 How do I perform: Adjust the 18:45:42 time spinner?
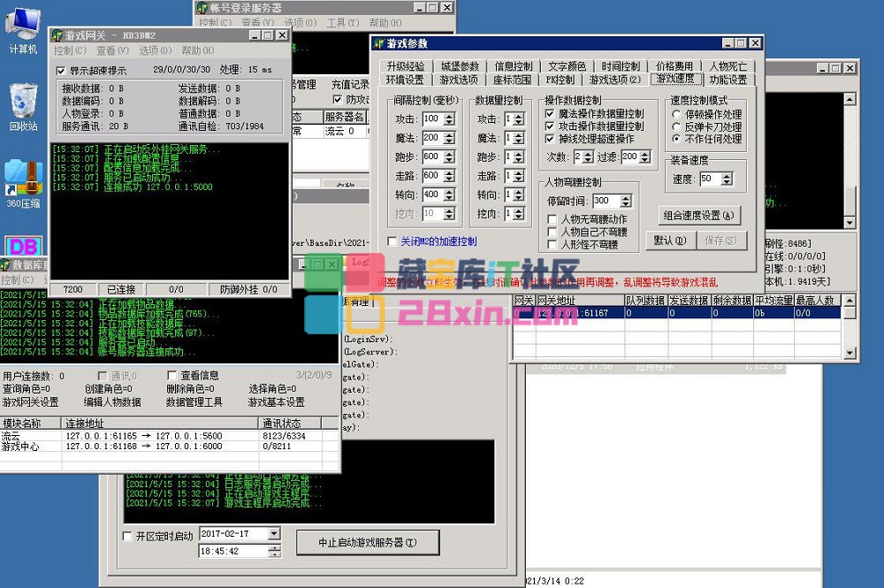274,552
